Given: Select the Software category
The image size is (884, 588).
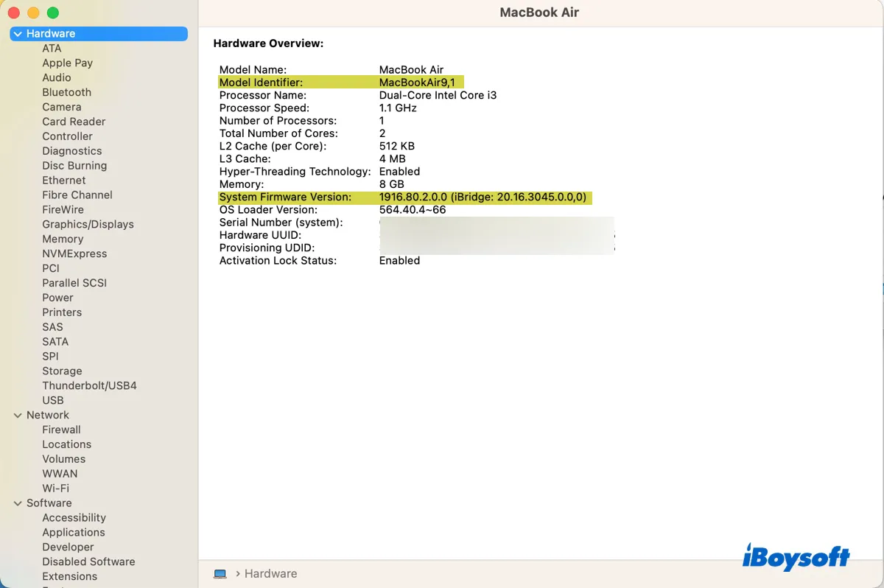Looking at the screenshot, I should click(x=49, y=503).
